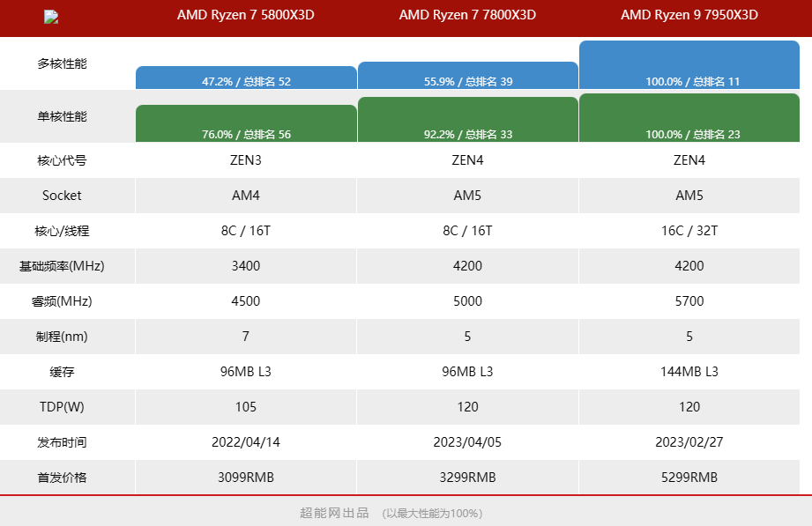Click the blue 55.9% multi-core bar
Screen dimensions: 812x526
click(x=467, y=76)
